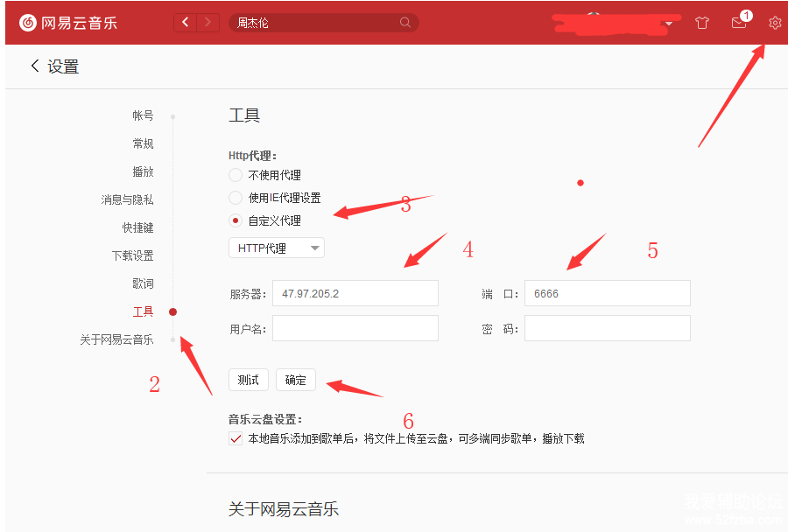Jump to 帐号 settings section
The height and width of the screenshot is (532, 788).
144,115
